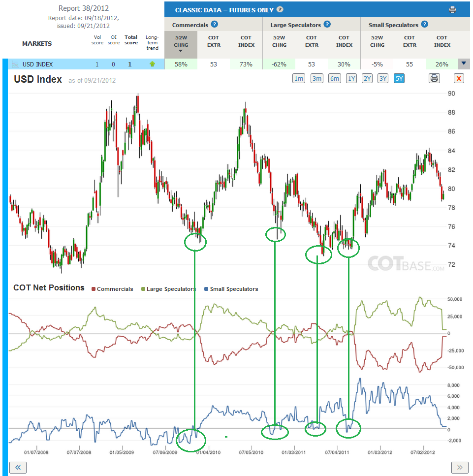Click the 07/02/2012 date axis label
Image resolution: width=473 pixels, height=476 pixels.
click(423, 452)
